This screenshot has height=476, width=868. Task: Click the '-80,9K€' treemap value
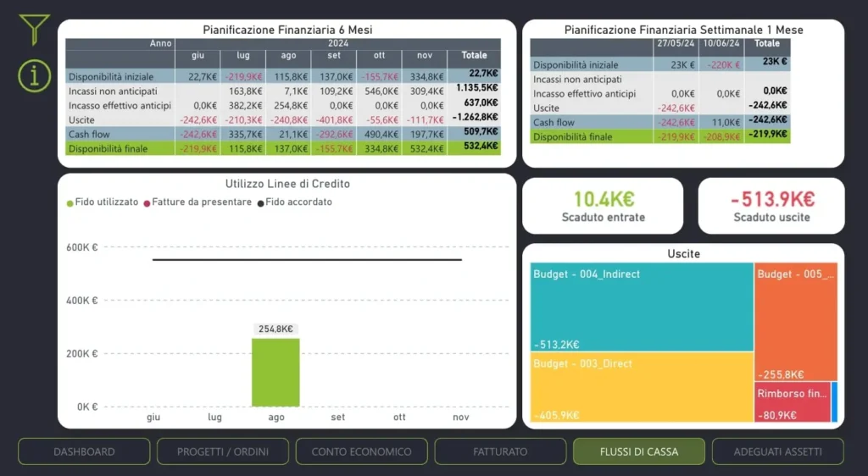tap(777, 415)
